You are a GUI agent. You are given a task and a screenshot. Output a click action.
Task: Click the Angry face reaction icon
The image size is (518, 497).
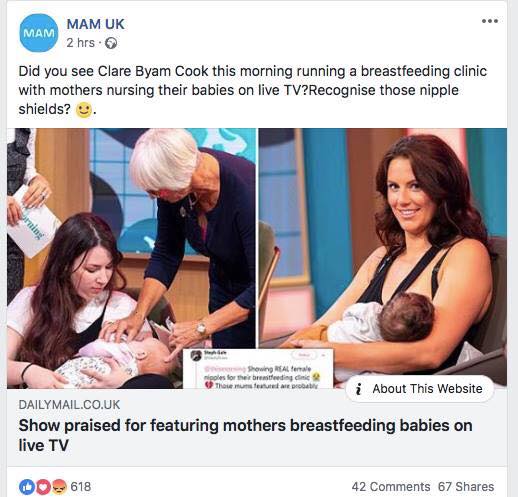pos(59,487)
